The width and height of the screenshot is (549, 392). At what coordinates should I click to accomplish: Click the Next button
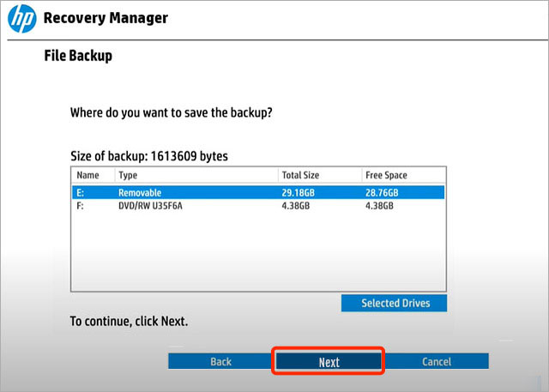(329, 362)
